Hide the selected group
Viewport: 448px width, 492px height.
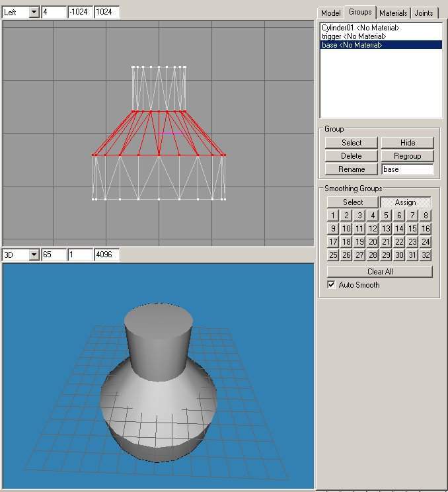pyautogui.click(x=408, y=143)
